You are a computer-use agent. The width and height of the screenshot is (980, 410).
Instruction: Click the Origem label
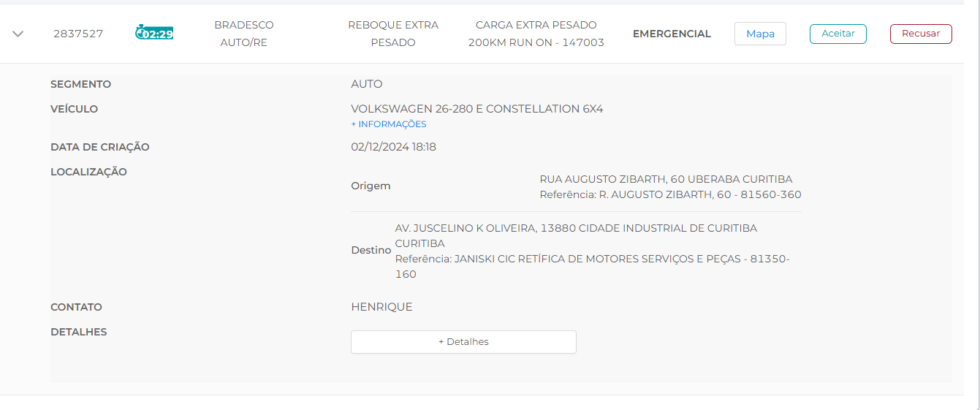pos(371,186)
